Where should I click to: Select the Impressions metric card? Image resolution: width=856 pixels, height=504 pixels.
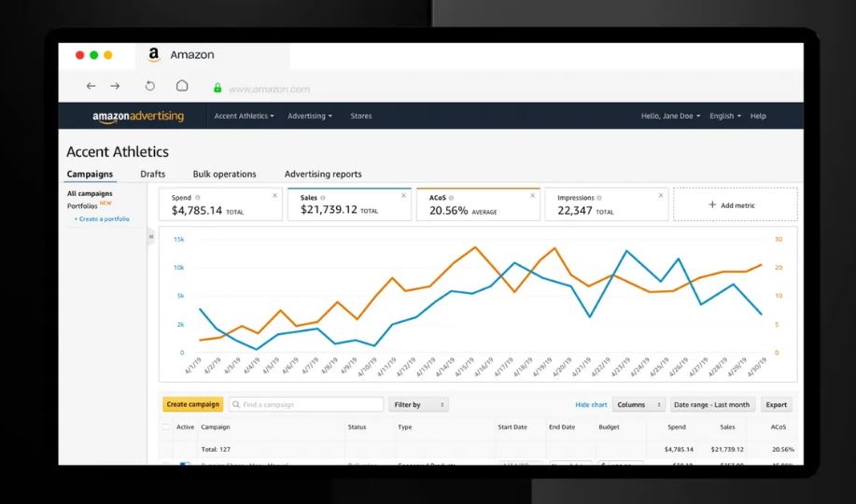(x=607, y=204)
